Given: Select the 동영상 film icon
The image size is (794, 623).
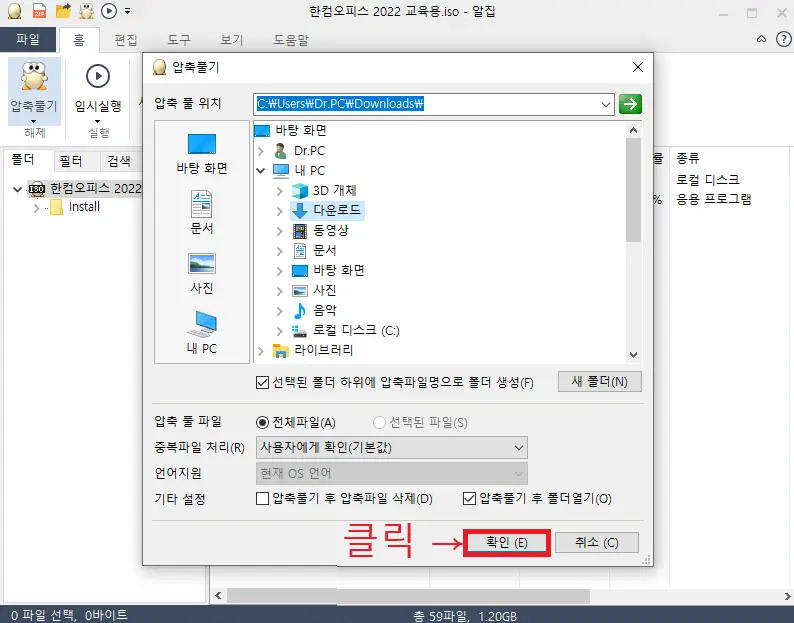Looking at the screenshot, I should click(x=300, y=230).
